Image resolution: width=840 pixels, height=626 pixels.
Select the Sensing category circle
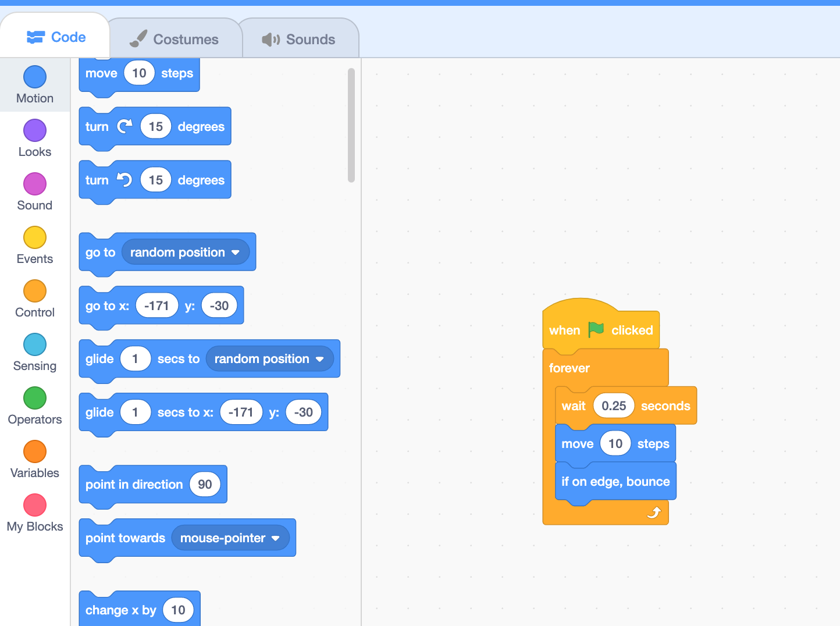click(x=35, y=344)
